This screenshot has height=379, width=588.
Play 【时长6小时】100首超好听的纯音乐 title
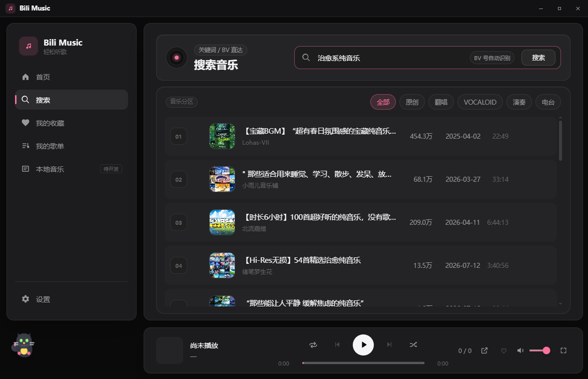pyautogui.click(x=319, y=217)
